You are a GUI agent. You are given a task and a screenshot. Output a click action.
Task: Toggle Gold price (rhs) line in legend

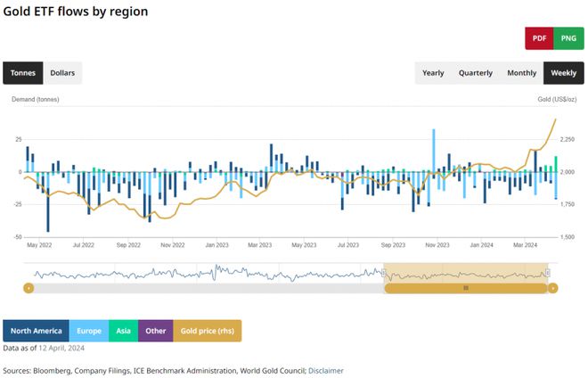[x=207, y=331]
